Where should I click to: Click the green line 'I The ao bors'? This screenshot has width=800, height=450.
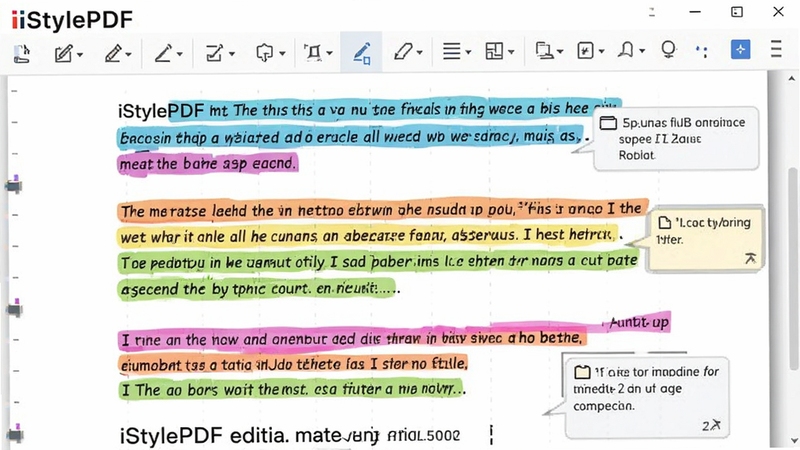point(292,390)
